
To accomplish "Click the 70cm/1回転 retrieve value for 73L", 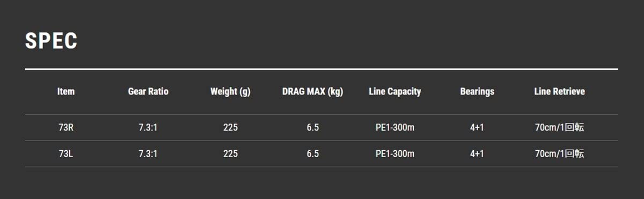I will pos(559,154).
